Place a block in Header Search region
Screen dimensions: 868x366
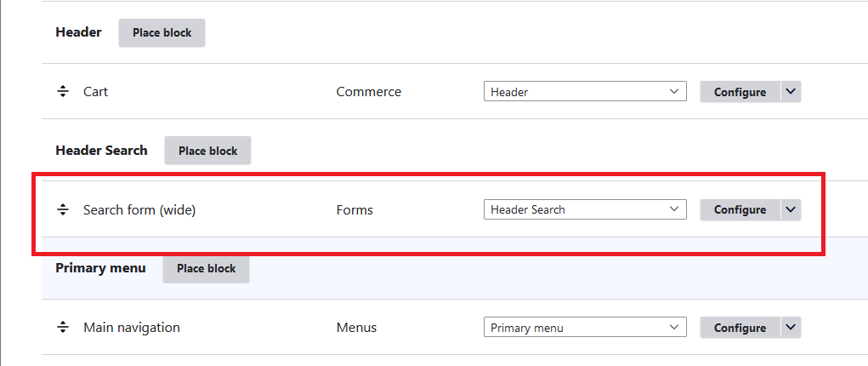click(207, 151)
